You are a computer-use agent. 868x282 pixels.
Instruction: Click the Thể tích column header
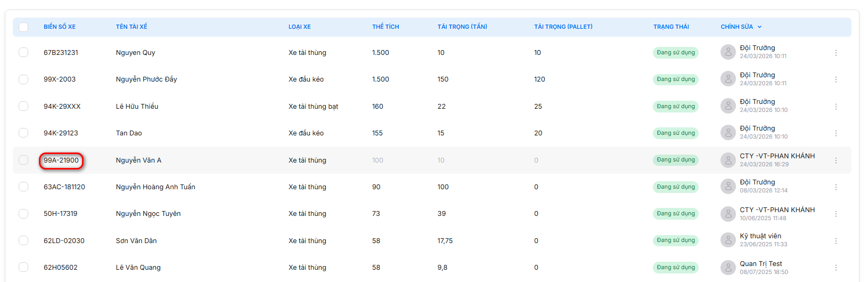tap(386, 27)
